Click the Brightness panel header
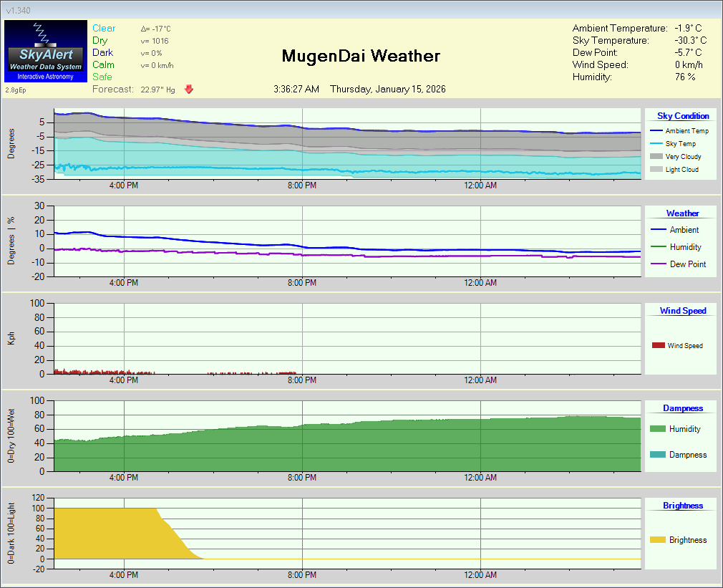 (681, 505)
